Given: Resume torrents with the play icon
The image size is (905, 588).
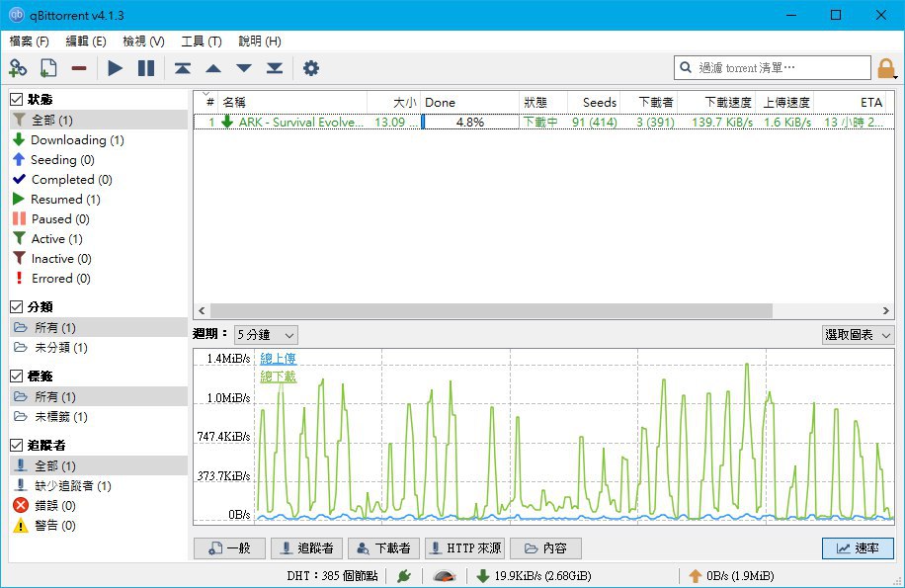Looking at the screenshot, I should tap(115, 68).
